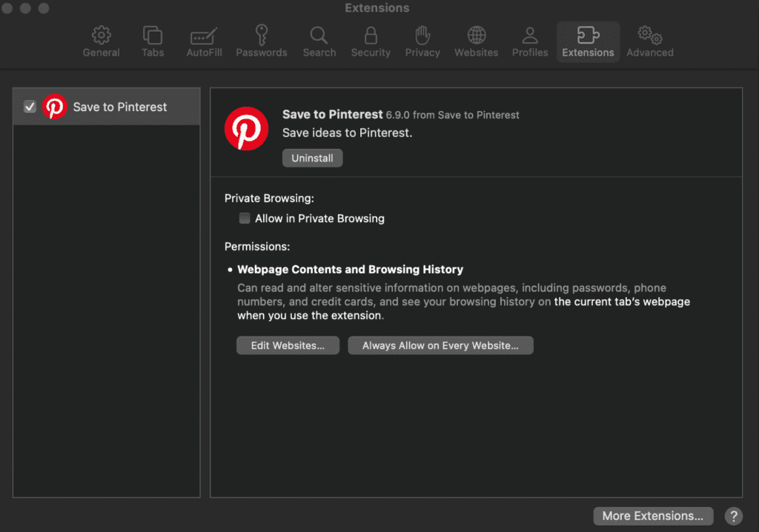This screenshot has height=532, width=759.
Task: Open the Search settings pane
Action: [319, 41]
